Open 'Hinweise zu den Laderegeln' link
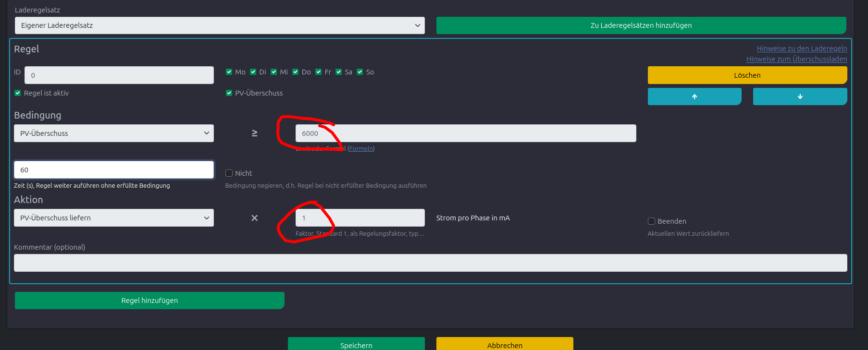 [x=802, y=48]
